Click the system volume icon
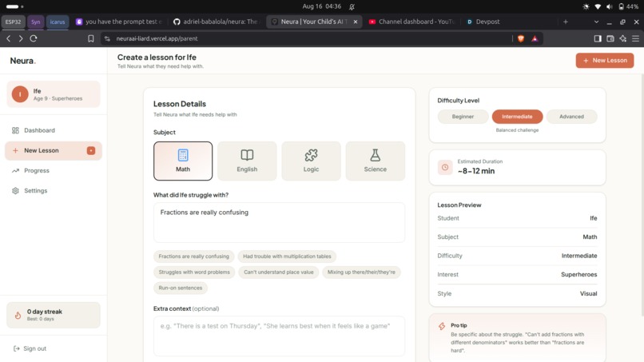Viewport: 644px width, 362px height. (610, 6)
